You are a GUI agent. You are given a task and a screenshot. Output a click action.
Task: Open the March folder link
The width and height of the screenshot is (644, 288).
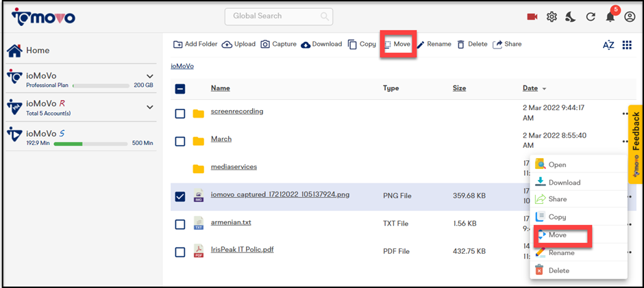tap(221, 139)
